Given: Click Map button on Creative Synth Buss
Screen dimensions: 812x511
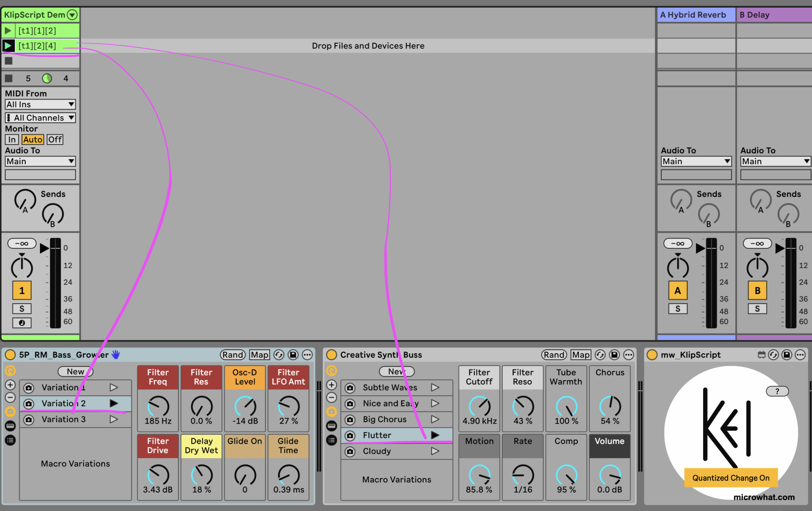Looking at the screenshot, I should [x=581, y=355].
